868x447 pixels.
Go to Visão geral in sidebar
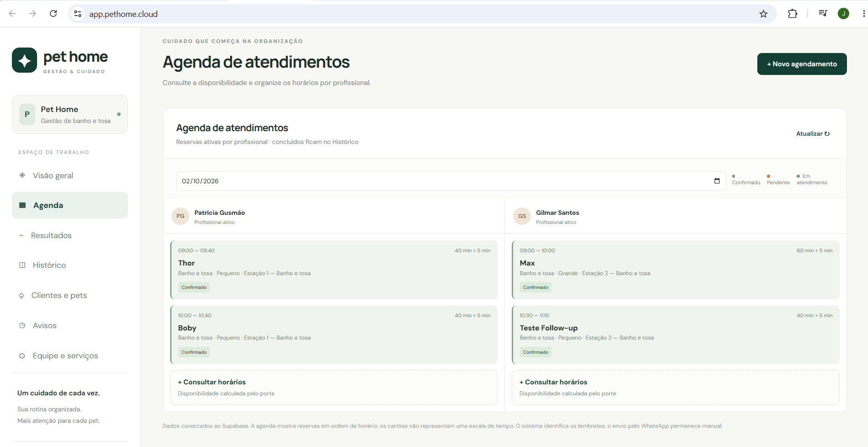click(x=70, y=176)
